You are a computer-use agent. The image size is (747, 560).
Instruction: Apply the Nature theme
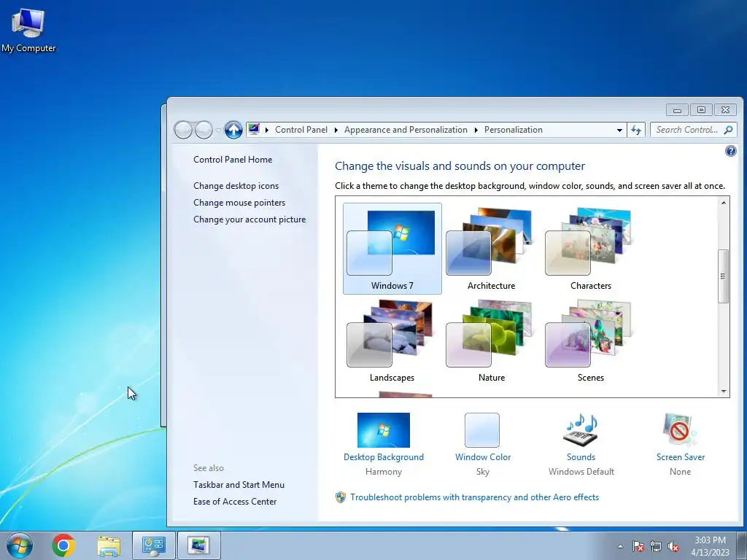click(x=491, y=341)
